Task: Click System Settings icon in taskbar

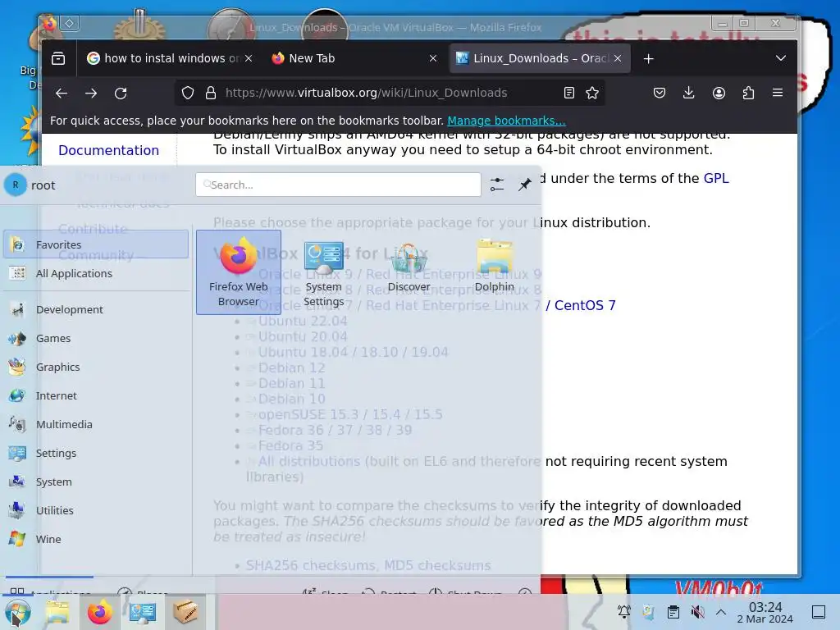Action: point(143,612)
